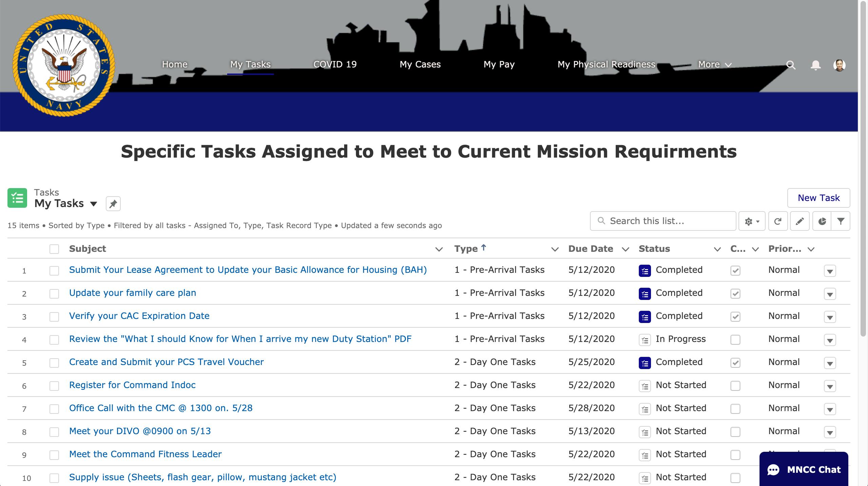Open the Subject column menu chevron
The width and height of the screenshot is (868, 486).
[x=439, y=249]
